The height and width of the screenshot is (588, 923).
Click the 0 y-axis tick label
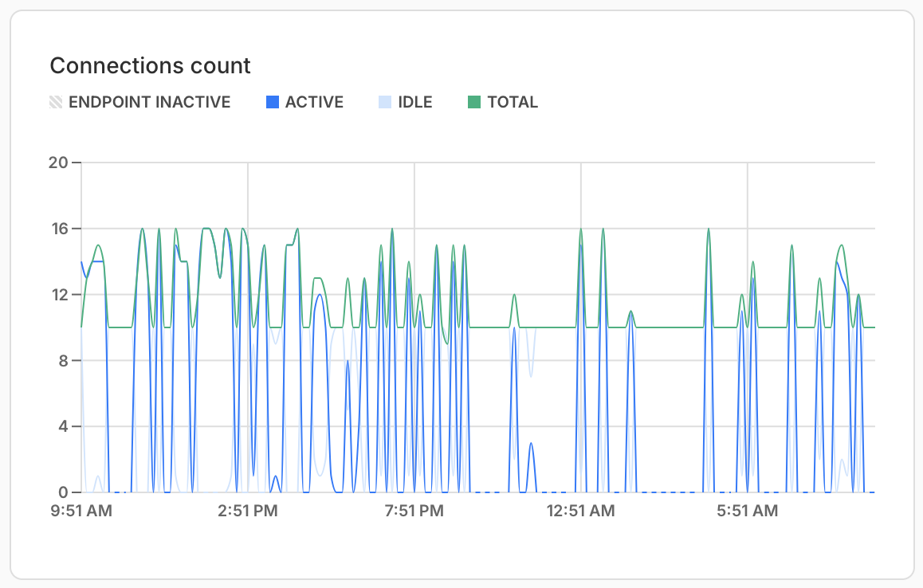[64, 492]
